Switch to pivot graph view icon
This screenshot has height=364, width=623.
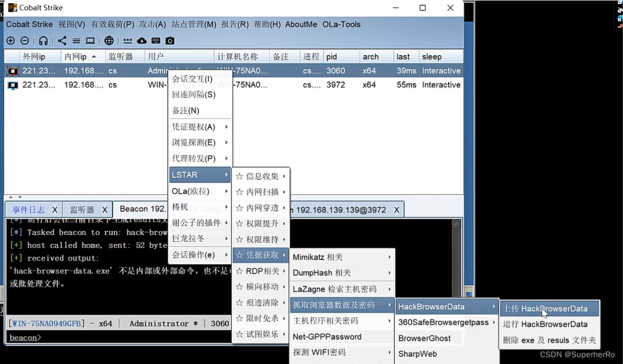62,41
